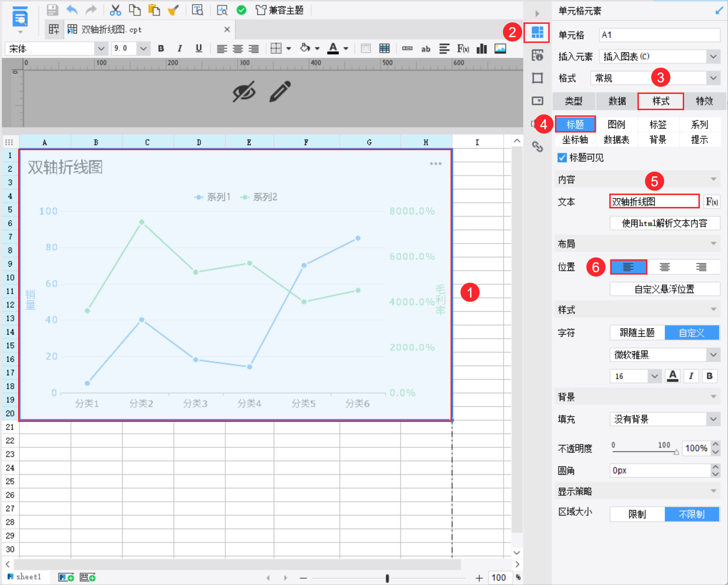The width and height of the screenshot is (728, 585).
Task: Collapse right panel with arrow icon
Action: (537, 13)
